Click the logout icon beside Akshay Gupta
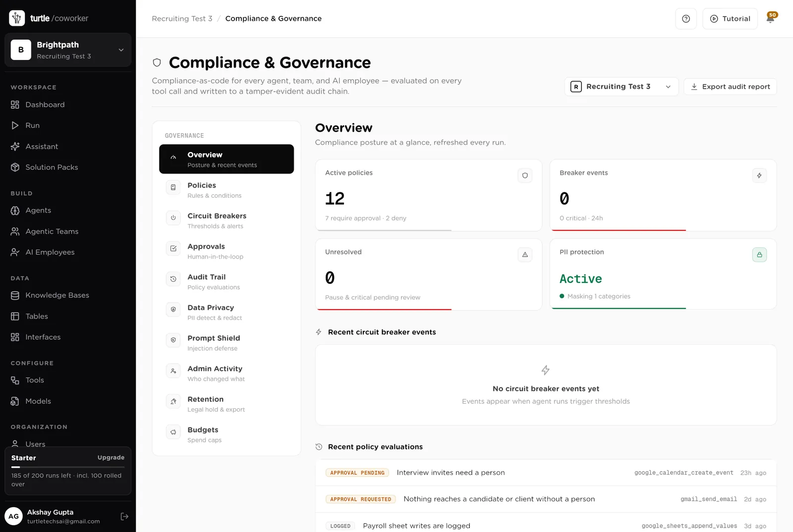 point(124,516)
